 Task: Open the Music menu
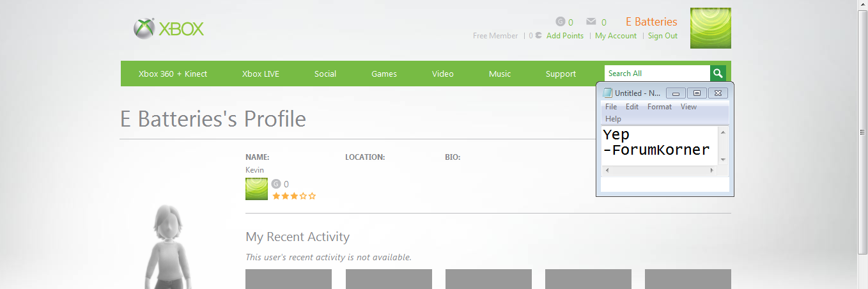pos(500,74)
